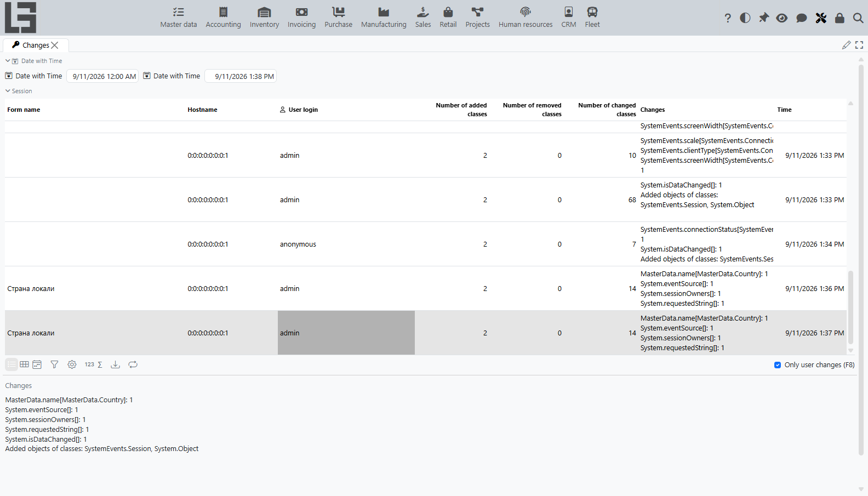The height and width of the screenshot is (496, 868).
Task: Toggle the eye visibility icon in header
Action: coord(782,18)
